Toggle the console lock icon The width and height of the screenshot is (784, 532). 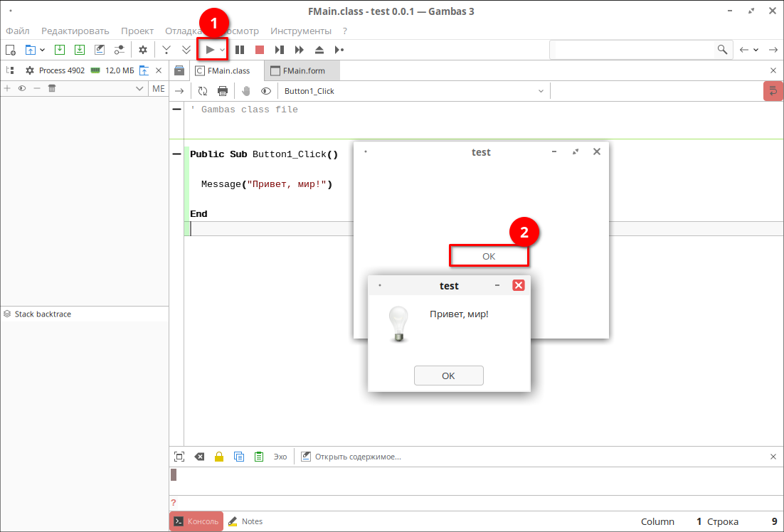point(219,457)
